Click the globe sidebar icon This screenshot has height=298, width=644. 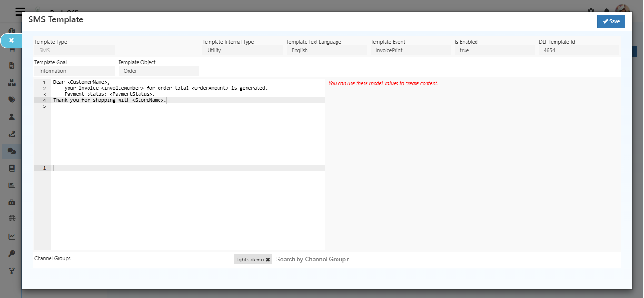(x=12, y=219)
